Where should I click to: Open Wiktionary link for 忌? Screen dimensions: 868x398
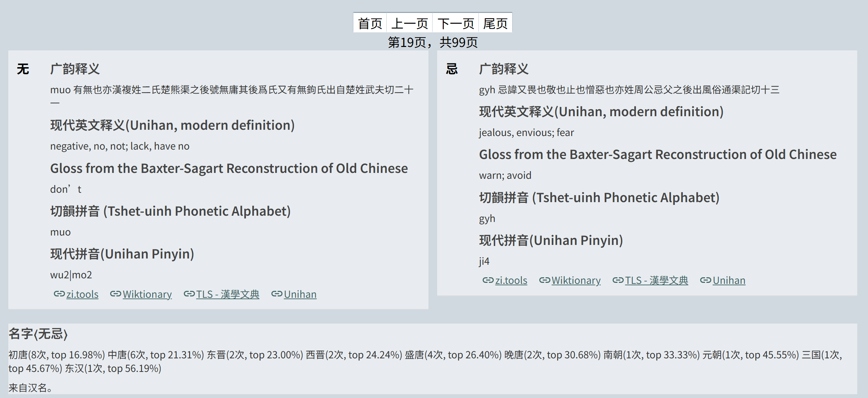point(576,280)
